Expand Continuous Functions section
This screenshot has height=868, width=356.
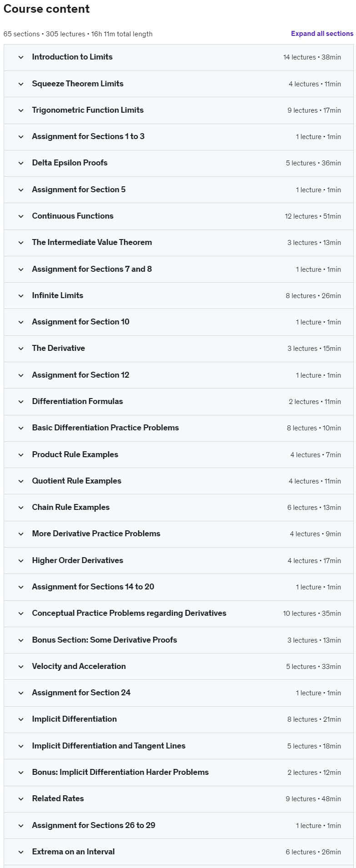pyautogui.click(x=73, y=216)
